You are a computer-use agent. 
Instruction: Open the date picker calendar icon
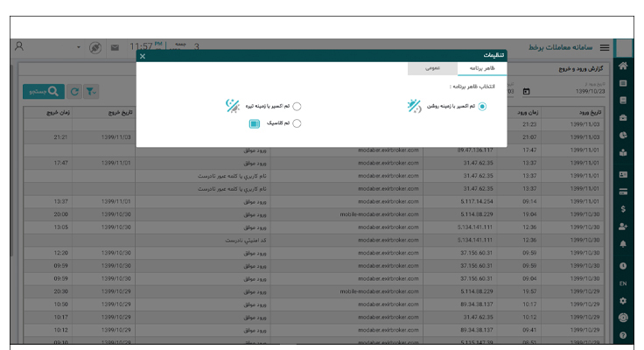coord(527,91)
